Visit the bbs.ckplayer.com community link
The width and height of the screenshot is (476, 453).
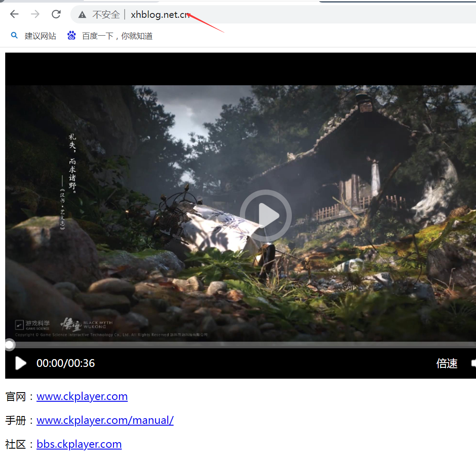click(79, 444)
